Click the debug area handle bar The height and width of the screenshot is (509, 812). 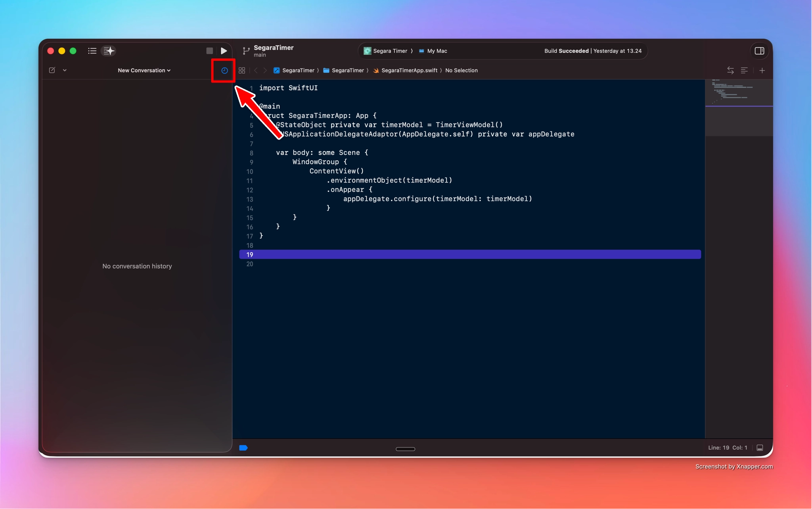[405, 449]
